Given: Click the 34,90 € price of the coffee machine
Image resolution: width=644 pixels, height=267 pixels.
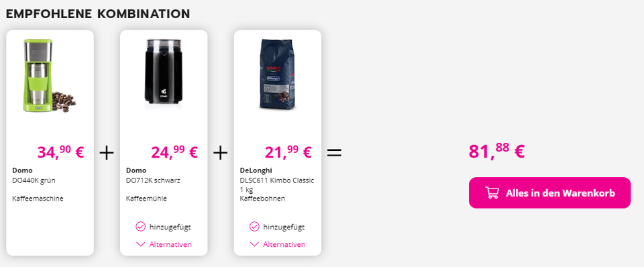Looking at the screenshot, I should [60, 152].
